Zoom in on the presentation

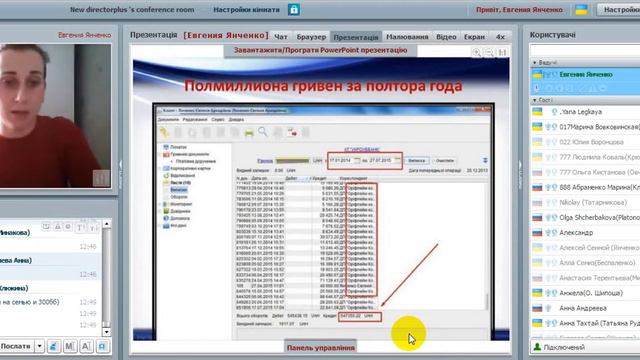point(476,52)
